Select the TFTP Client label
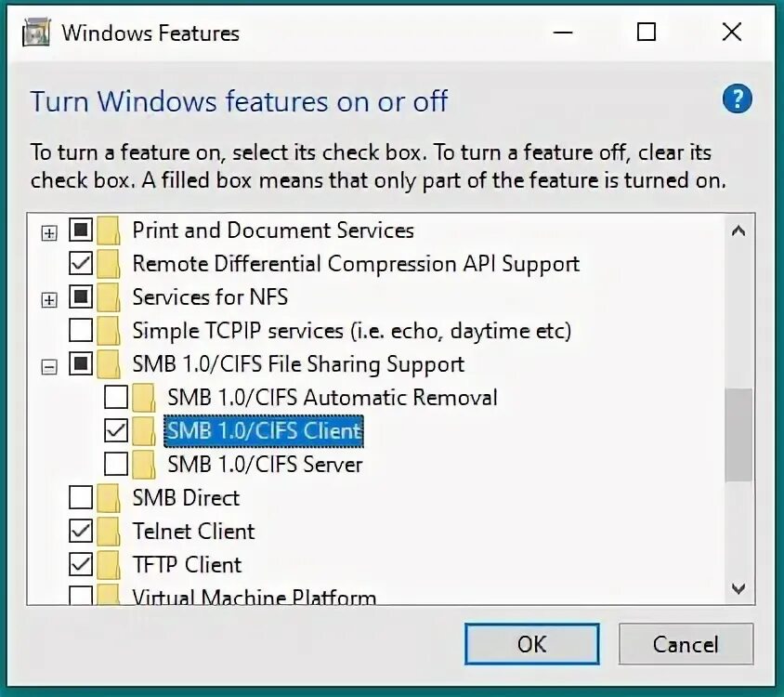 [187, 565]
